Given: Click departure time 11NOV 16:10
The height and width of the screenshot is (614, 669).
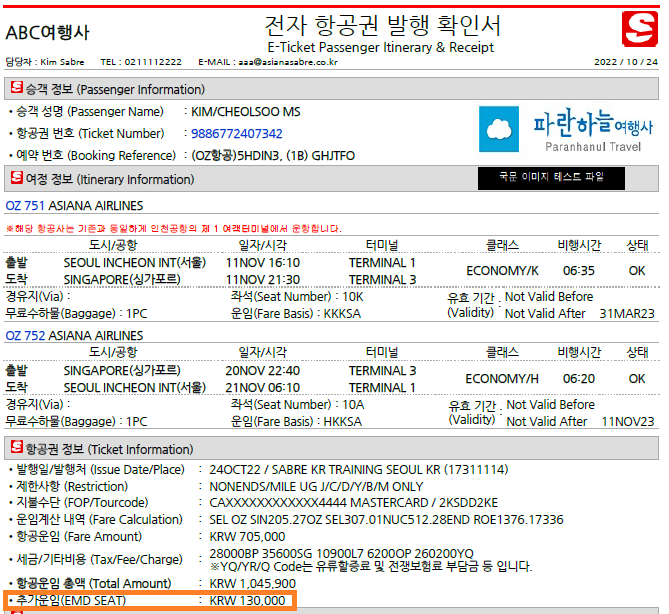Looking at the screenshot, I should pyautogui.click(x=263, y=262).
